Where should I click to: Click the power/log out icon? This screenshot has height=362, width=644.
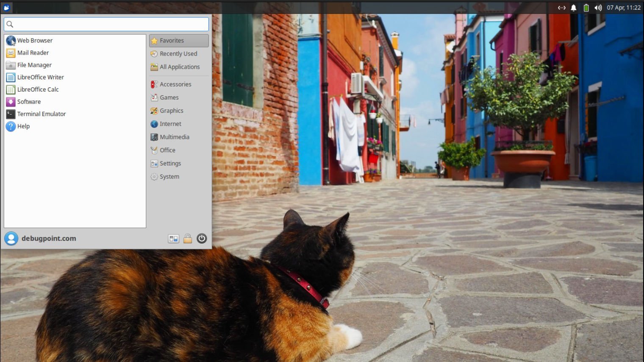tap(202, 239)
